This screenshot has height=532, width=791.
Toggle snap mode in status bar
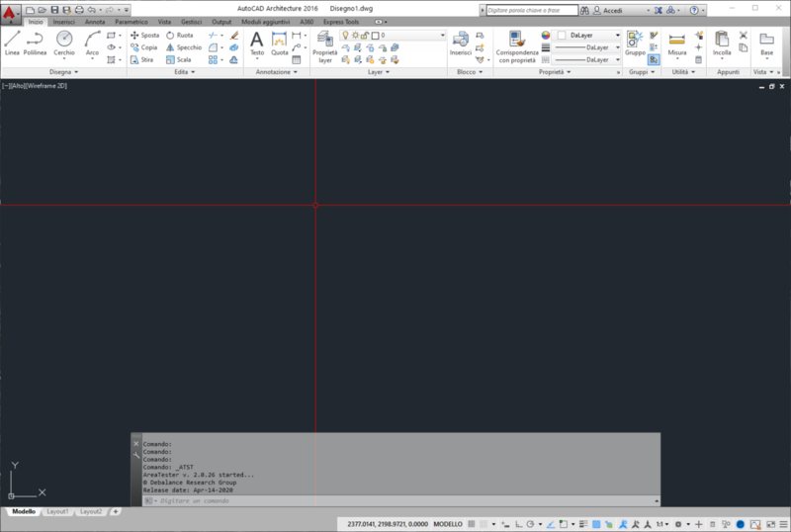[483, 524]
